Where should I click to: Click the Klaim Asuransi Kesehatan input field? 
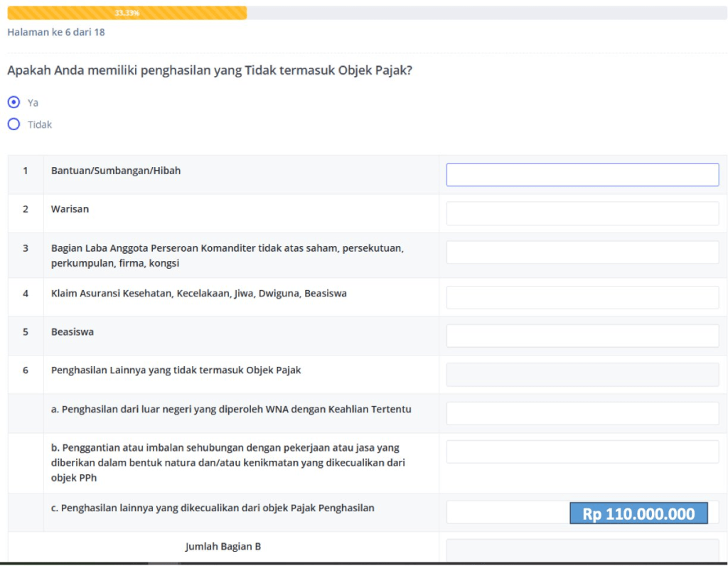click(x=582, y=297)
